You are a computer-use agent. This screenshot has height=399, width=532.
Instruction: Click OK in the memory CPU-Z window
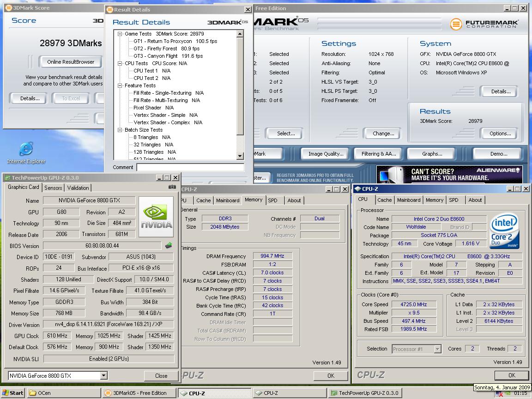click(x=331, y=375)
